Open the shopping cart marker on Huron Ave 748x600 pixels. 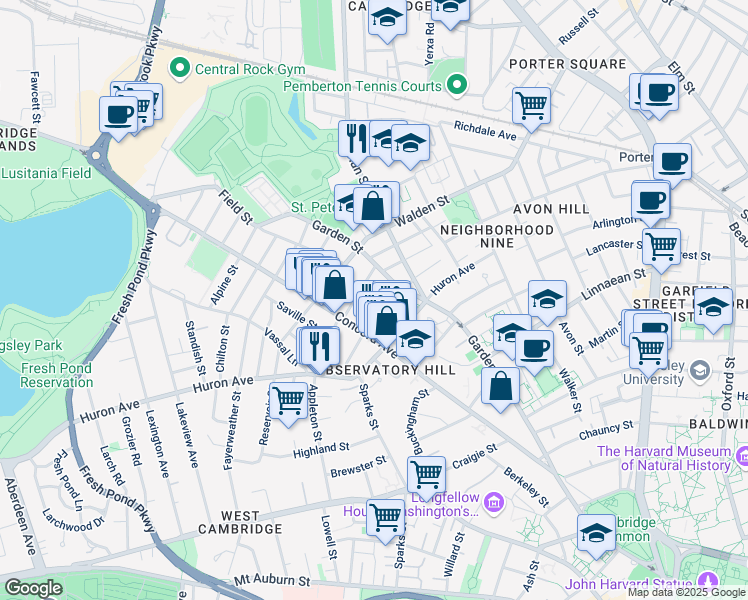pyautogui.click(x=289, y=404)
